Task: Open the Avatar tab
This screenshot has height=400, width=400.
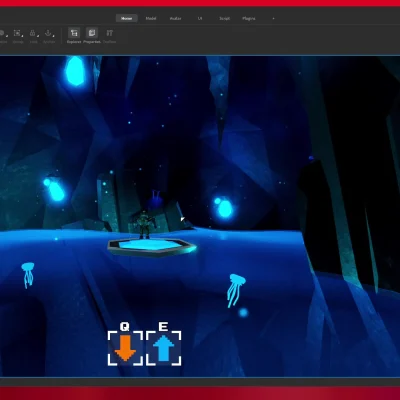Action: (x=175, y=18)
